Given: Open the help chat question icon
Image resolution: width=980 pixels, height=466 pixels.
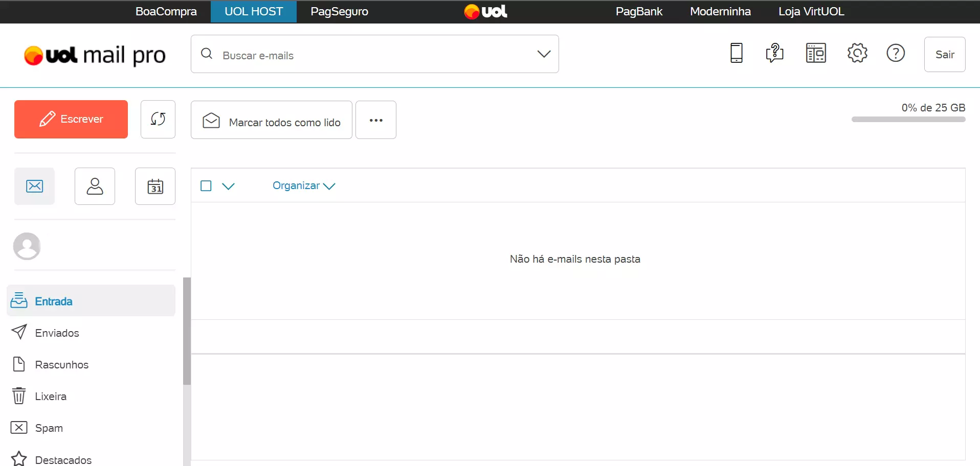Looking at the screenshot, I should tap(775, 53).
